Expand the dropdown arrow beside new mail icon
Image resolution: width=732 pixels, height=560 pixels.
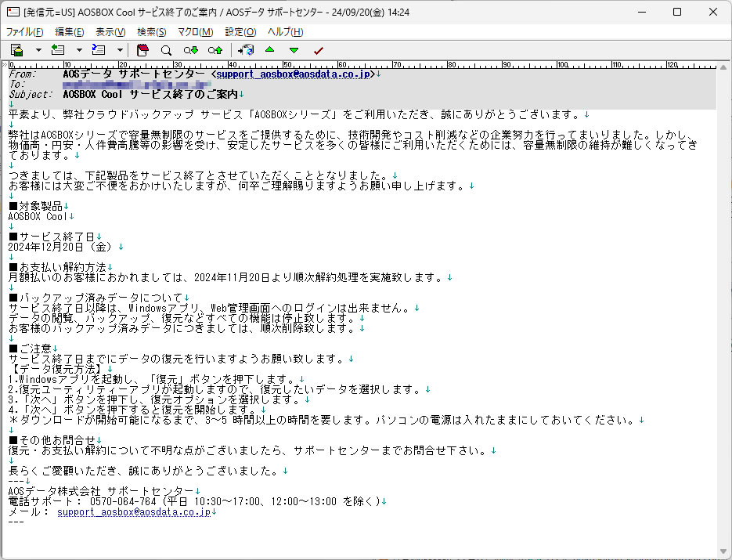tap(38, 50)
